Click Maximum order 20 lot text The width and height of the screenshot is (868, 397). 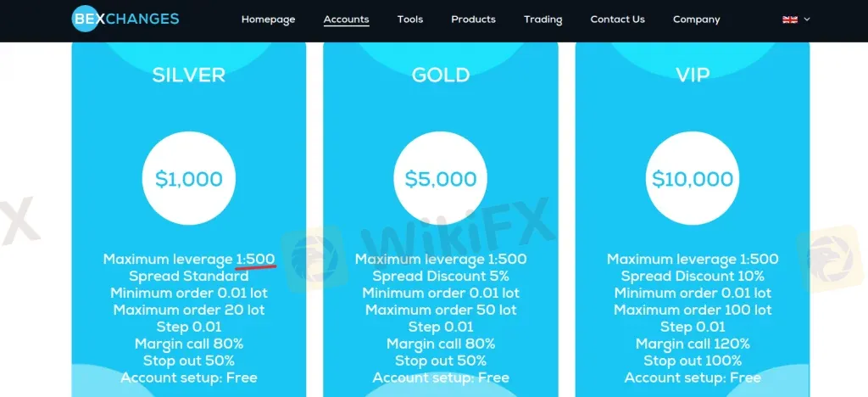click(189, 310)
